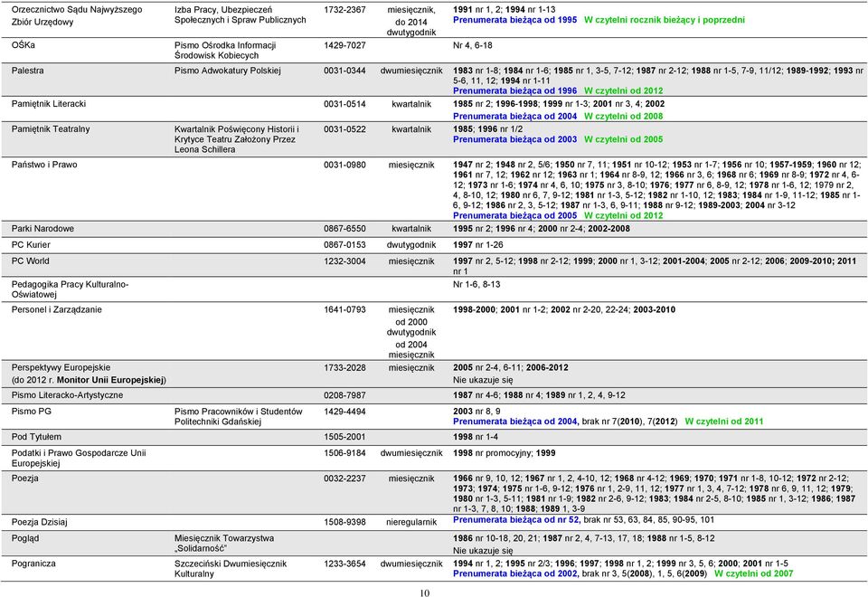Click 'Nie ukazuje się' under Perspektywy Europejskie
This screenshot has height=597, width=868.
[x=483, y=381]
